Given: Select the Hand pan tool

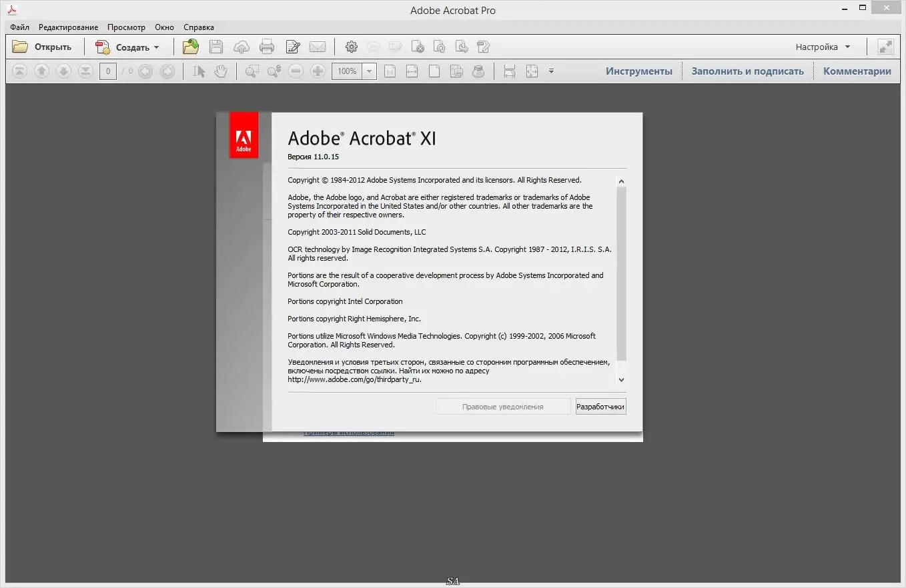Looking at the screenshot, I should coord(221,71).
